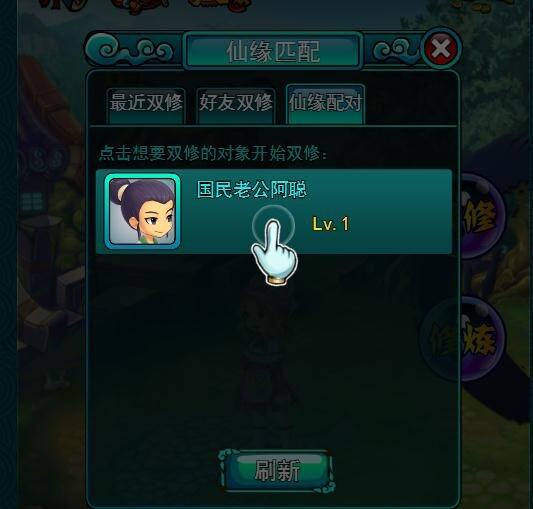Click the game logo at the top edge

point(146,5)
